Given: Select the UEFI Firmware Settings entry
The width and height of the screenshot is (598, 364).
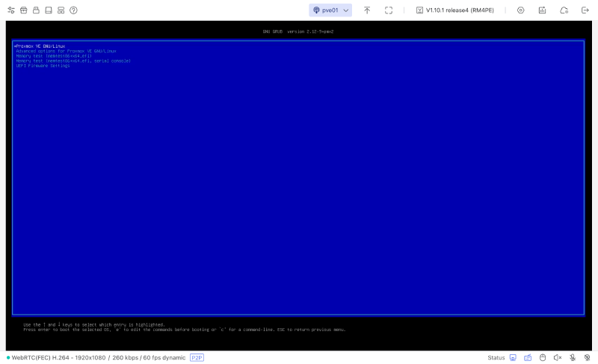Looking at the screenshot, I should point(43,66).
